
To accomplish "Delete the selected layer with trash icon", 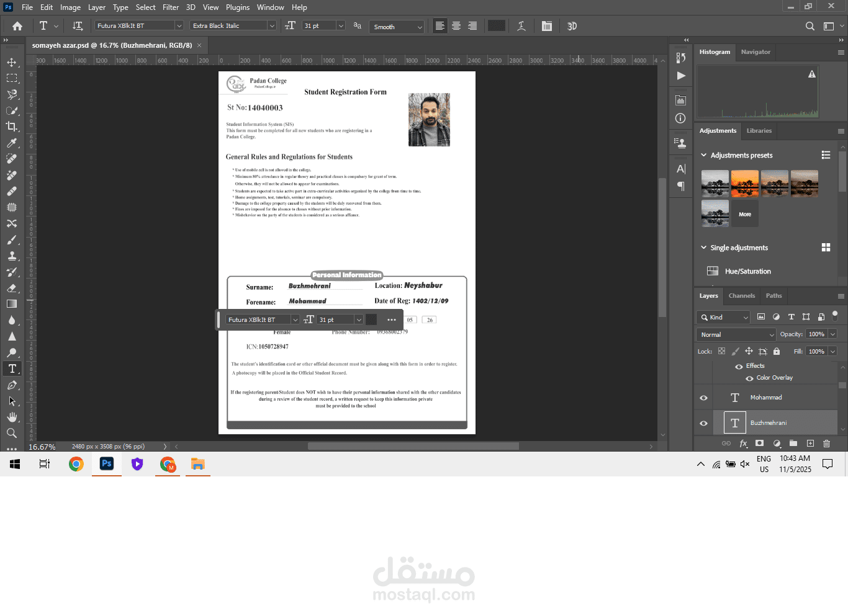I will point(826,444).
